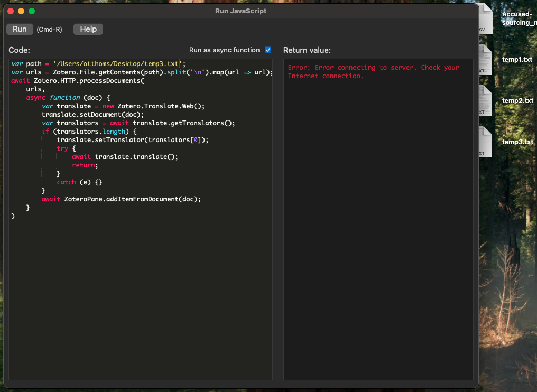
Task: Click the Run button
Action: (x=20, y=29)
